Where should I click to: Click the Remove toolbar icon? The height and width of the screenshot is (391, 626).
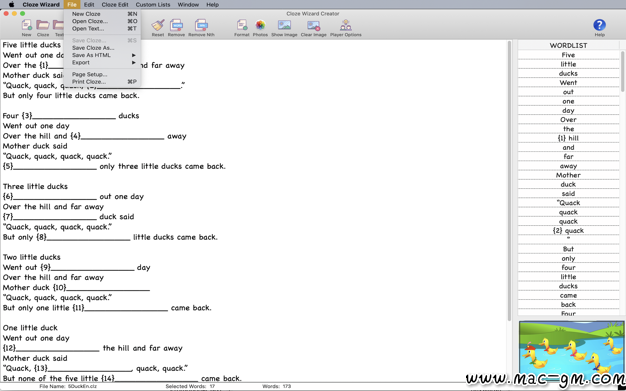(x=176, y=26)
